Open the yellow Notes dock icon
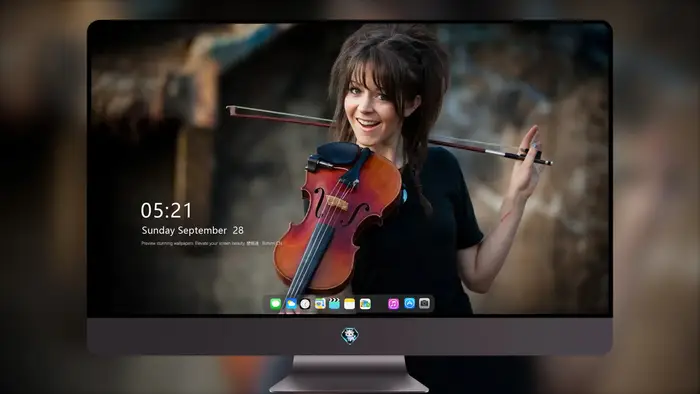This screenshot has height=394, width=700. [x=350, y=304]
